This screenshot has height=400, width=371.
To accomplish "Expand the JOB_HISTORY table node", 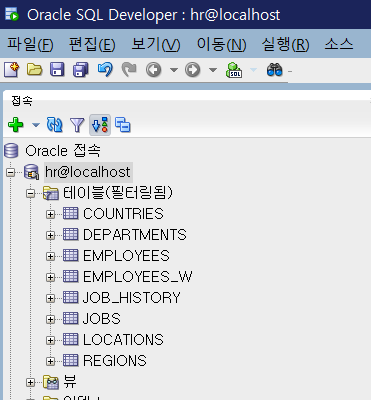I will click(50, 298).
